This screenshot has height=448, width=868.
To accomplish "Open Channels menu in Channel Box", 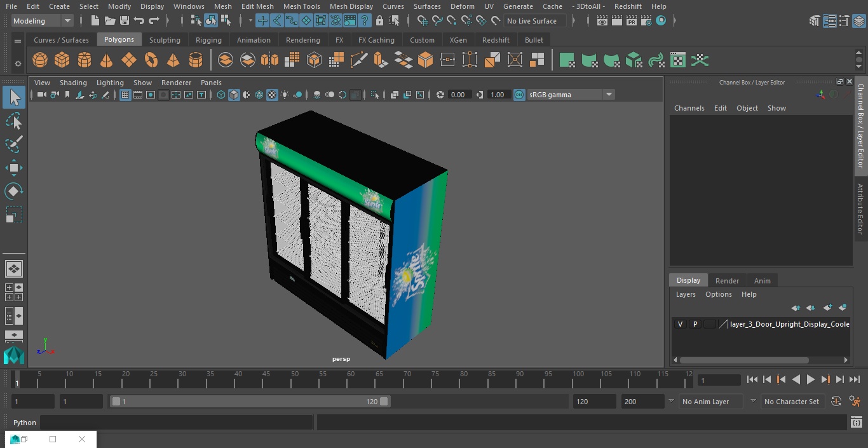I will pos(689,108).
